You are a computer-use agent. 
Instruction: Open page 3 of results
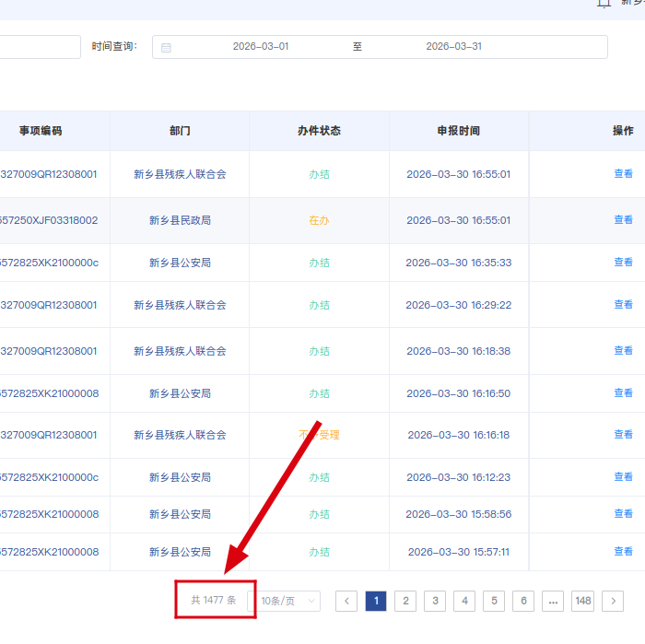point(435,601)
